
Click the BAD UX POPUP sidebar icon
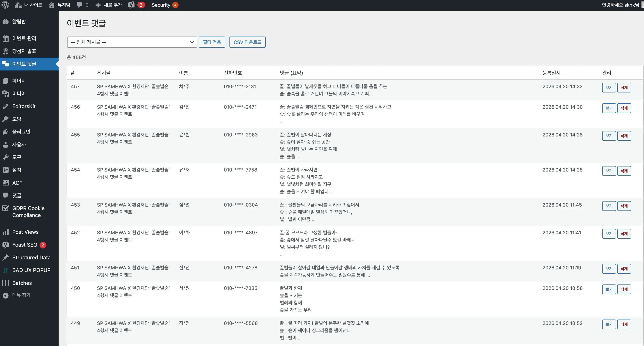tap(5, 270)
